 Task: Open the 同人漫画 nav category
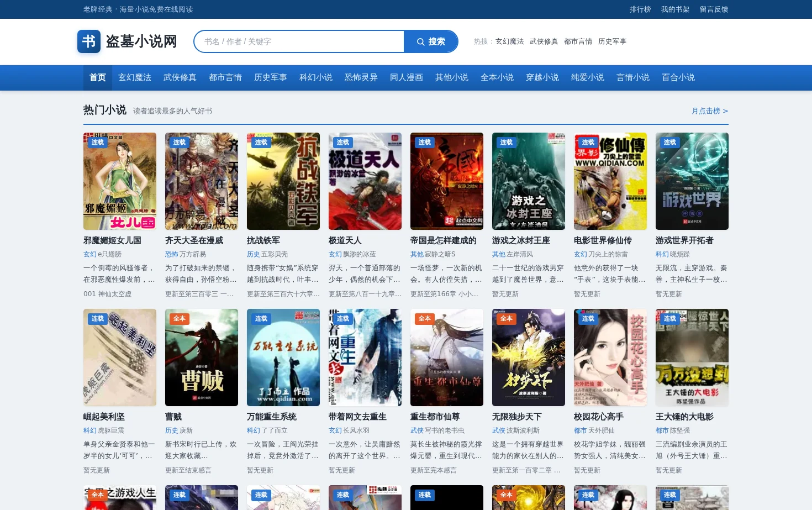coord(407,78)
